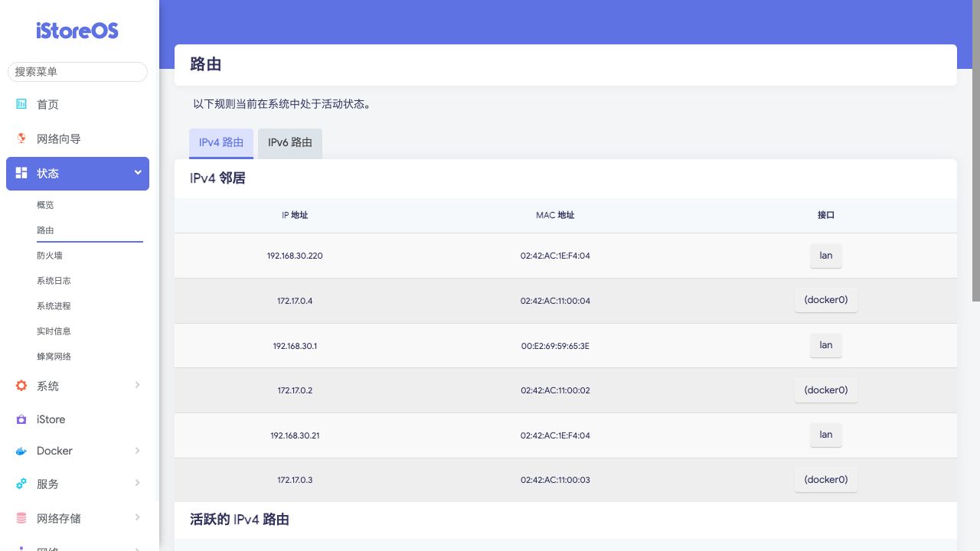Click the page vertical scrollbar
The image size is (980, 551).
975,153
